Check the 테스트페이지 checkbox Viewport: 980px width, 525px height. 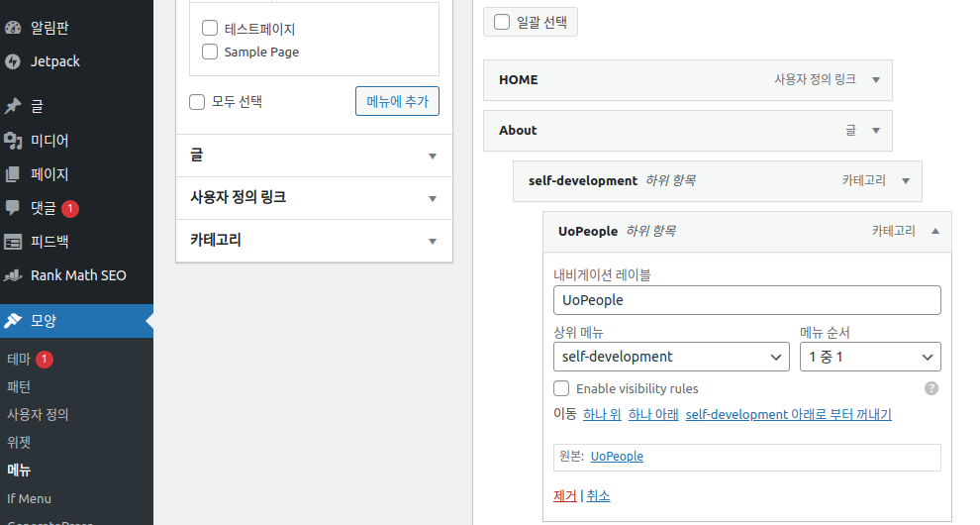coord(210,29)
